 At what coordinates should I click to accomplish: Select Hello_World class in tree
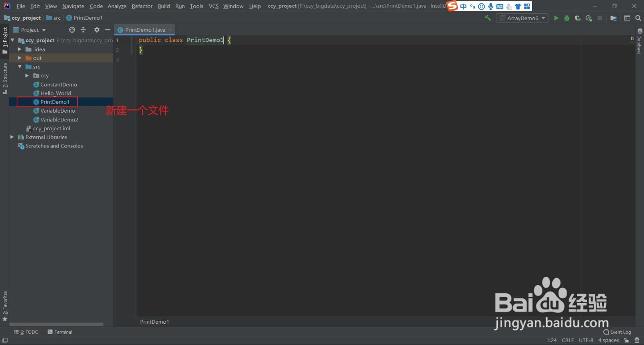[x=56, y=93]
